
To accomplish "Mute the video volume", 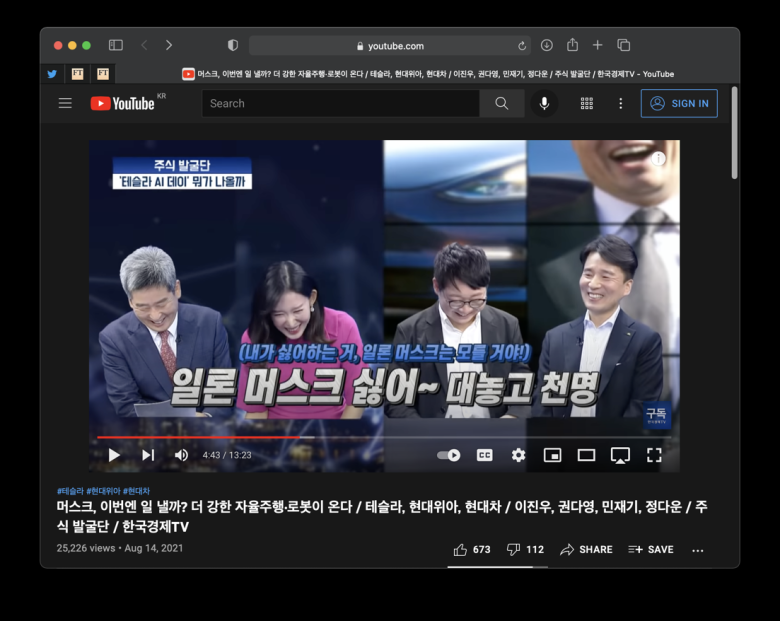I will click(181, 455).
